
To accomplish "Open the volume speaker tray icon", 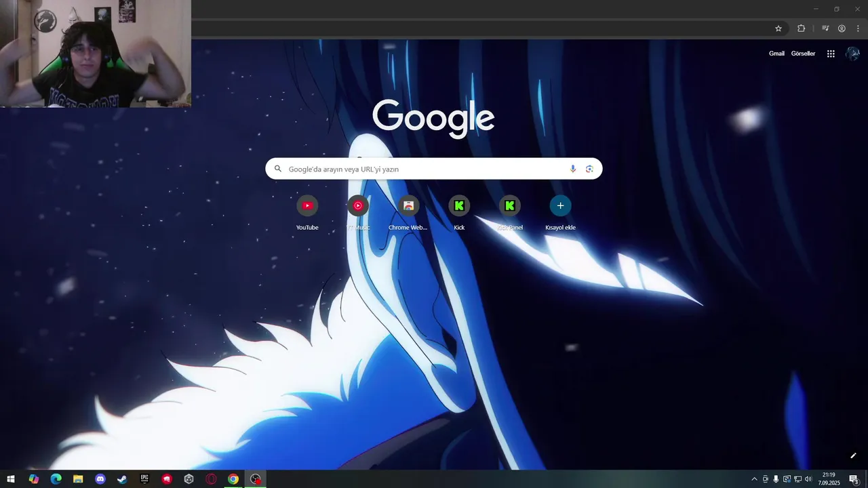I will click(808, 479).
